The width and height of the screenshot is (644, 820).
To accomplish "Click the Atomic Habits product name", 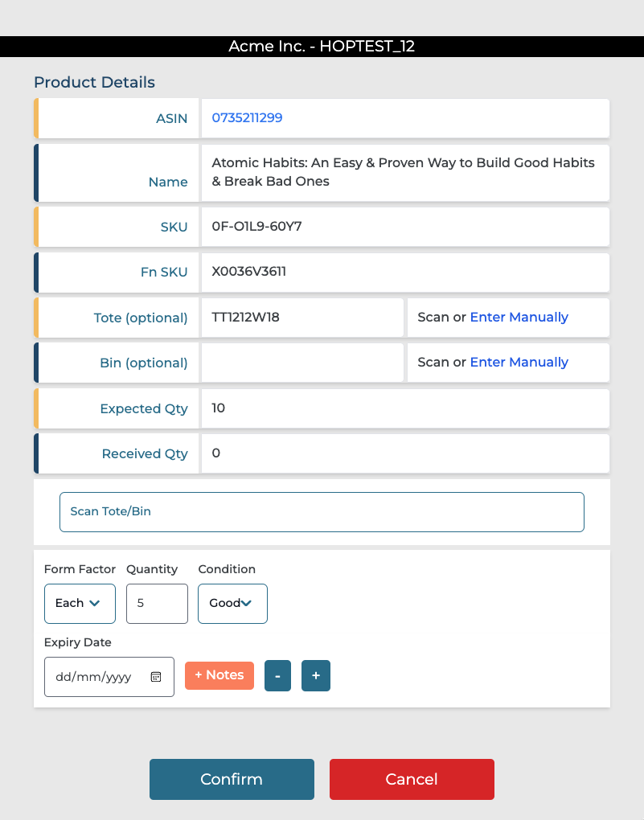I will [x=402, y=172].
